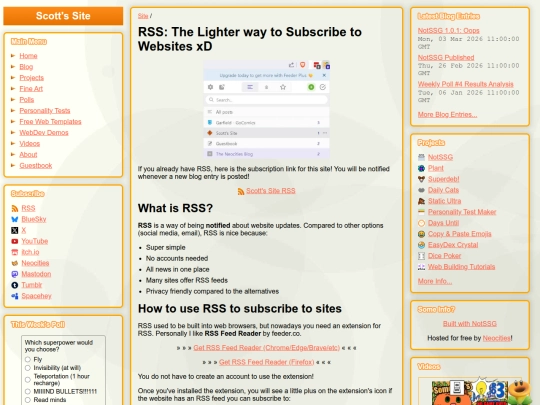
Task: Click the X logo icon
Action: (x=14, y=230)
